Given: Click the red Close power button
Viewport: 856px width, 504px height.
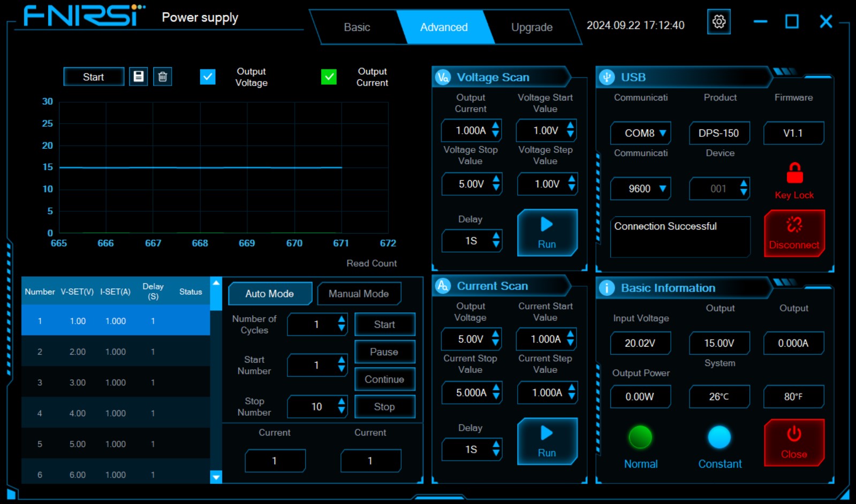Looking at the screenshot, I should point(794,442).
